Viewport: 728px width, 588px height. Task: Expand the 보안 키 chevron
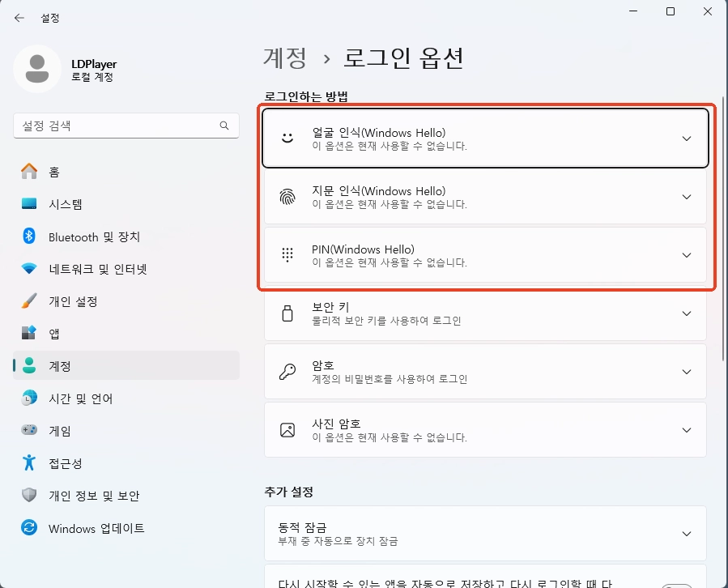click(x=687, y=313)
